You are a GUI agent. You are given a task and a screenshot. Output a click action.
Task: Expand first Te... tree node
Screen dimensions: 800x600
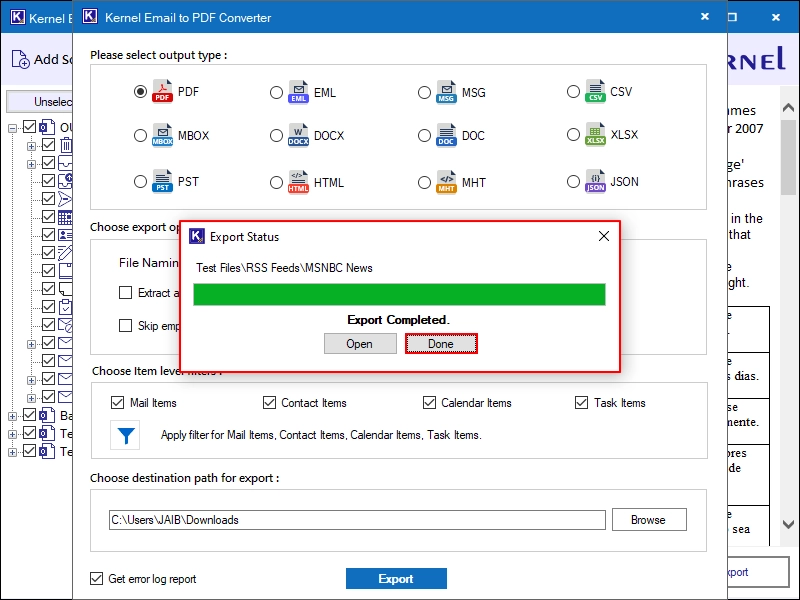pos(12,434)
